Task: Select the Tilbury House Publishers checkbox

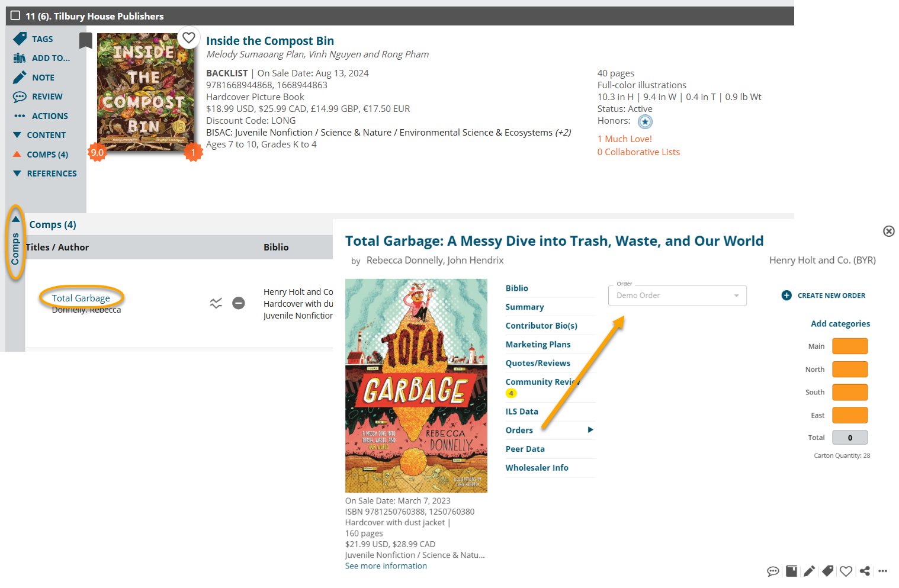Action: 15,16
